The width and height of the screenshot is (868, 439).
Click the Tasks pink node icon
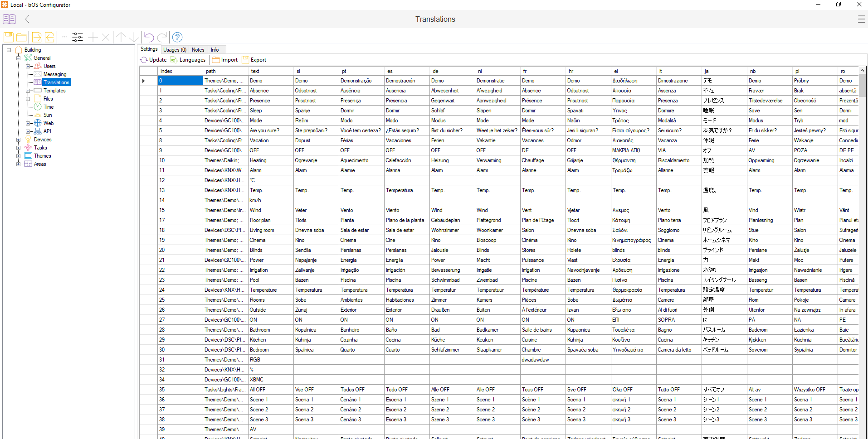tap(28, 148)
